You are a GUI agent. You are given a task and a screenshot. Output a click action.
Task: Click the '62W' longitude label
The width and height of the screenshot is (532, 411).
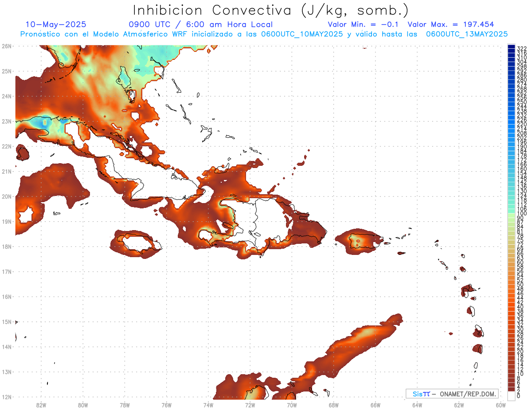pos(459,405)
